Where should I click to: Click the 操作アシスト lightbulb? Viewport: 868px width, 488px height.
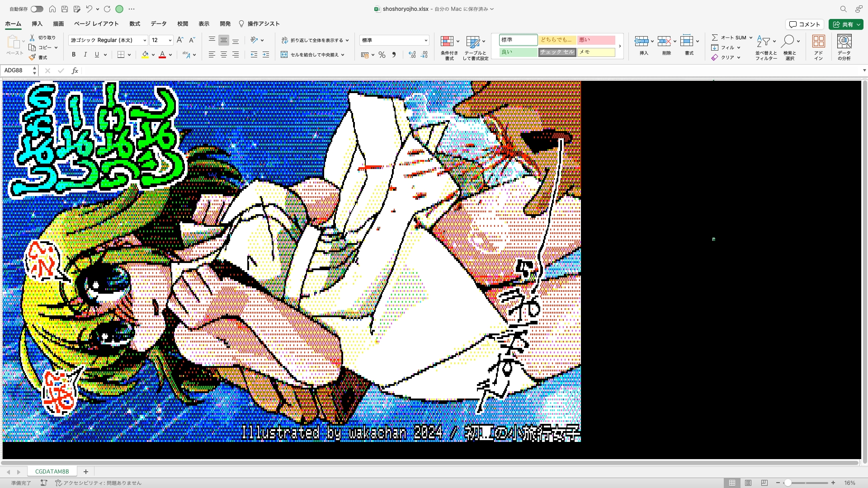241,23
